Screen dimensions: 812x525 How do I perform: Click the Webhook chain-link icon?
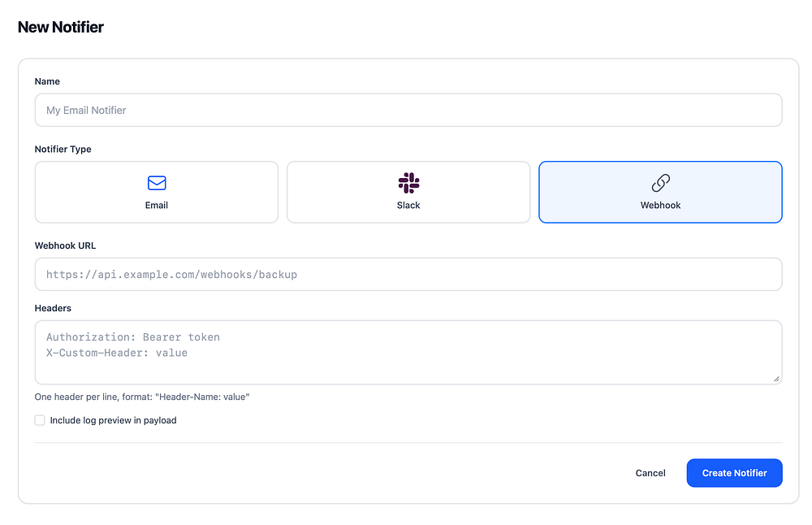tap(660, 183)
